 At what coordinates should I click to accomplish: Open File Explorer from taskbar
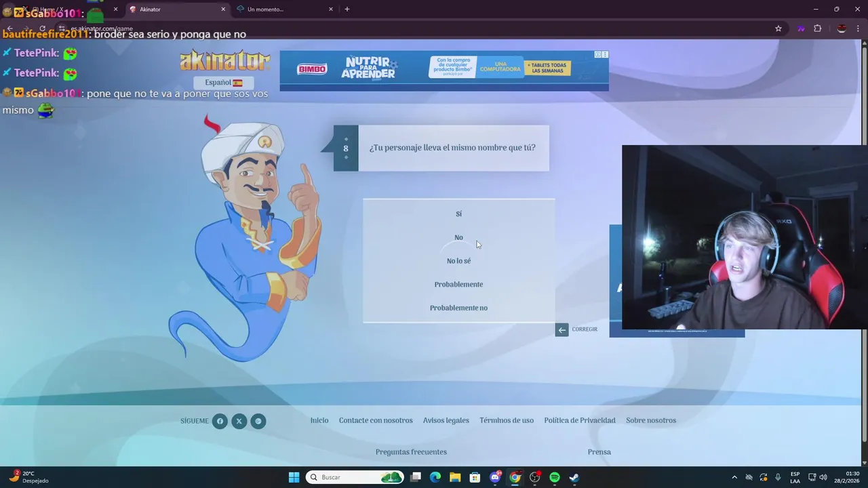click(455, 478)
